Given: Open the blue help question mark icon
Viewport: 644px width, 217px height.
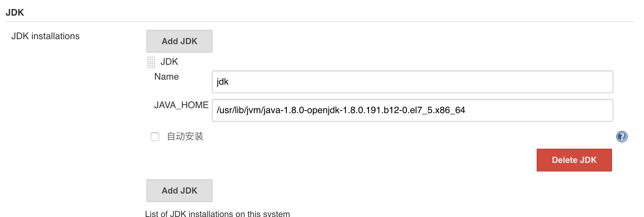Looking at the screenshot, I should [x=622, y=137].
